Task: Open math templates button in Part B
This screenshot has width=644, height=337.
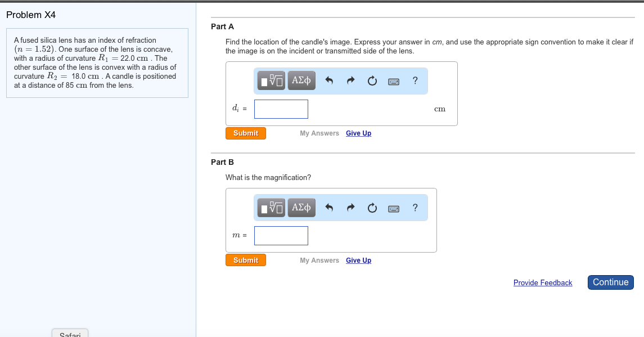Action: pyautogui.click(x=272, y=208)
